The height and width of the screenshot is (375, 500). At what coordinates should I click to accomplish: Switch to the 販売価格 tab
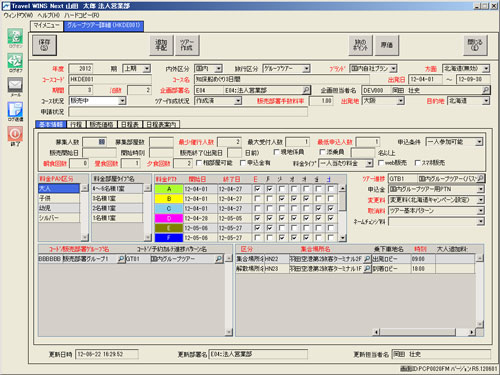tap(101, 124)
